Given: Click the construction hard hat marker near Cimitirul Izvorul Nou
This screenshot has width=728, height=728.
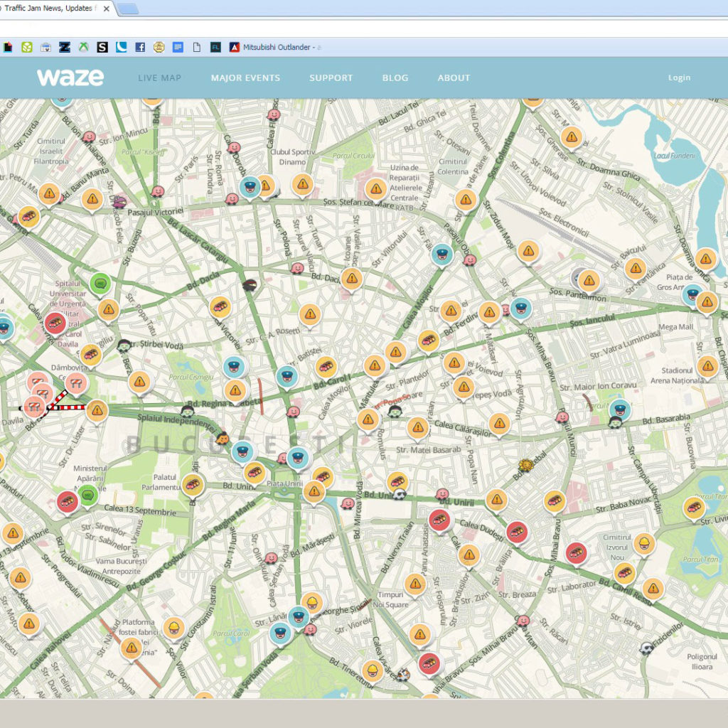Looking at the screenshot, I should 644,544.
